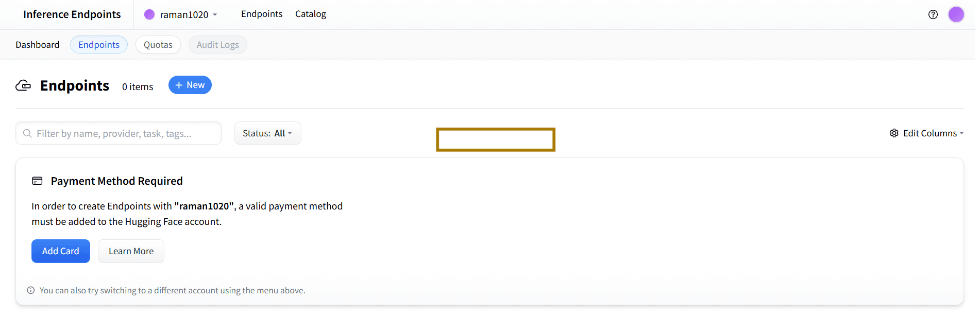Switch to the Dashboard tab
This screenshot has width=980, height=334.
(x=38, y=45)
